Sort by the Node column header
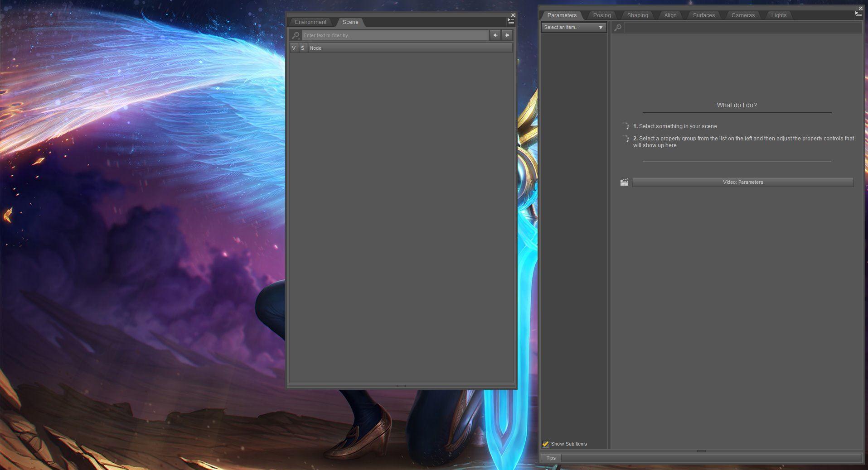Viewport: 868px width, 470px height. [x=410, y=48]
